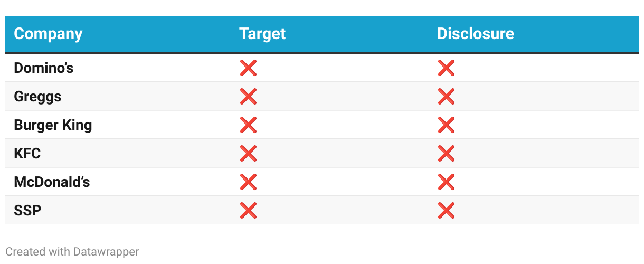Click Burger King Disclosure red cross
The height and width of the screenshot is (264, 644).
coord(446,125)
